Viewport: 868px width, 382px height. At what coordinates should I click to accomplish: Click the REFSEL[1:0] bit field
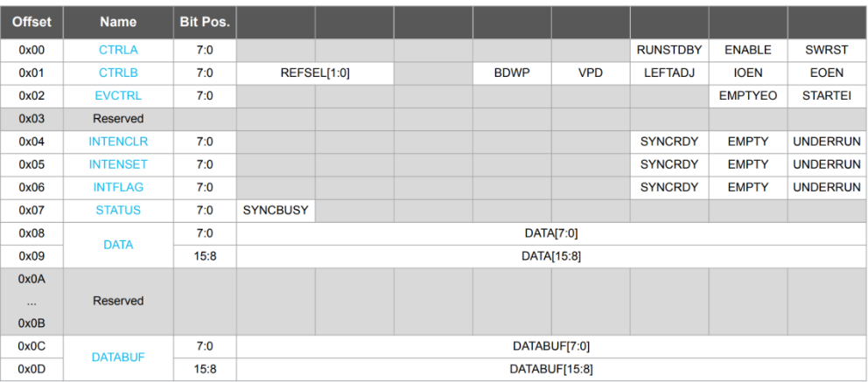pyautogui.click(x=315, y=73)
